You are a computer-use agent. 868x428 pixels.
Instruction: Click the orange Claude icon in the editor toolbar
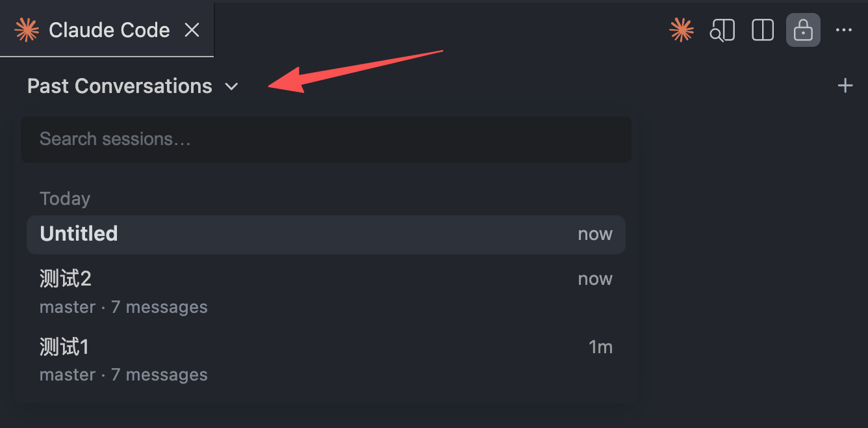click(682, 30)
